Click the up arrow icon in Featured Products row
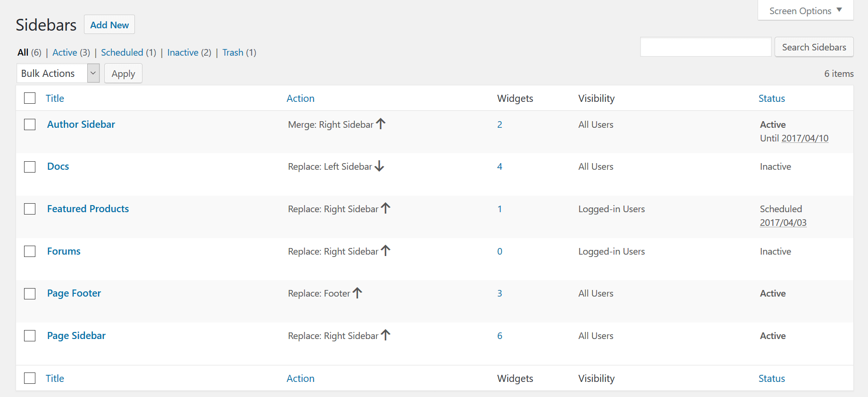This screenshot has width=868, height=397. point(385,208)
